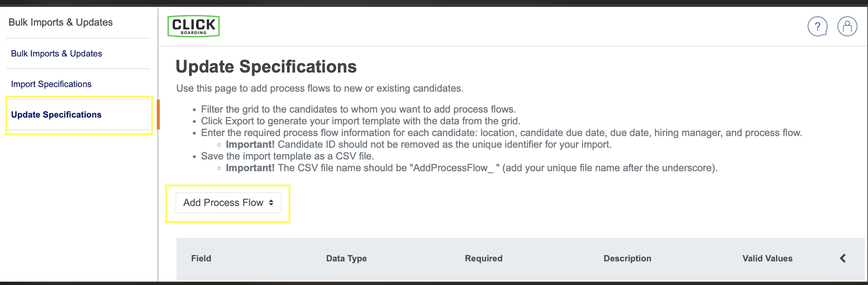The height and width of the screenshot is (285, 868).
Task: Select Update Specifications in the sidebar
Action: click(x=56, y=115)
